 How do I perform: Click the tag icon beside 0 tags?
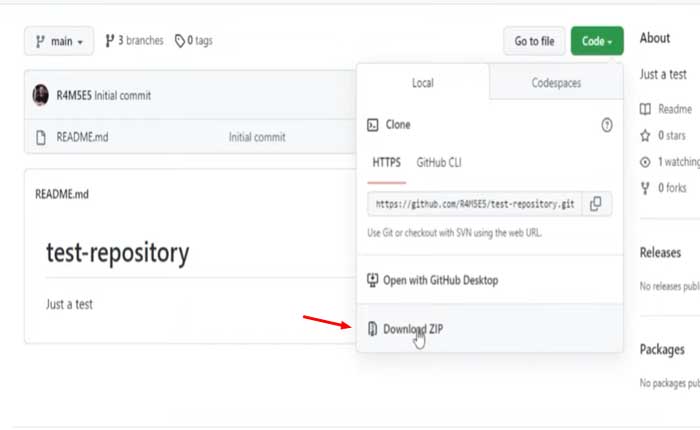pos(179,41)
